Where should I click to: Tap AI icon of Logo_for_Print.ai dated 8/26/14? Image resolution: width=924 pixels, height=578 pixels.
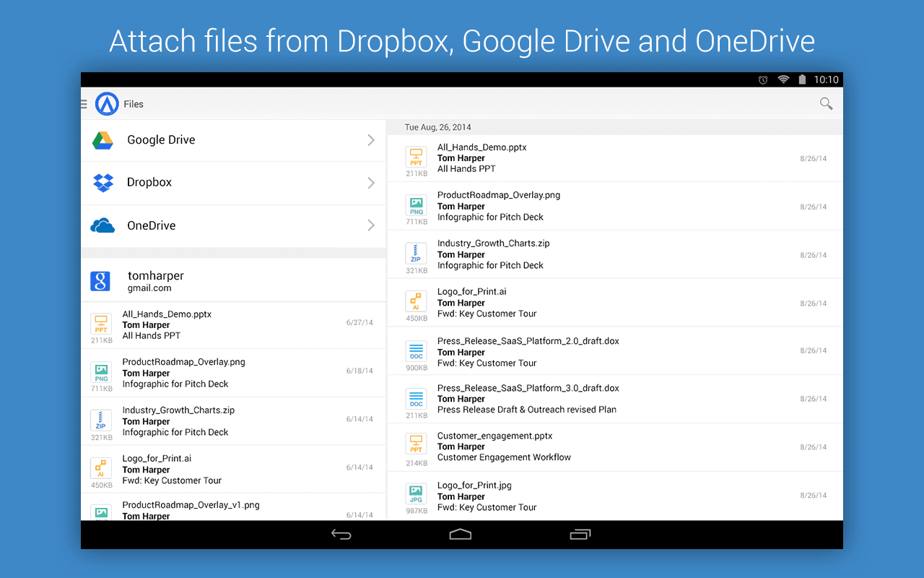click(416, 301)
